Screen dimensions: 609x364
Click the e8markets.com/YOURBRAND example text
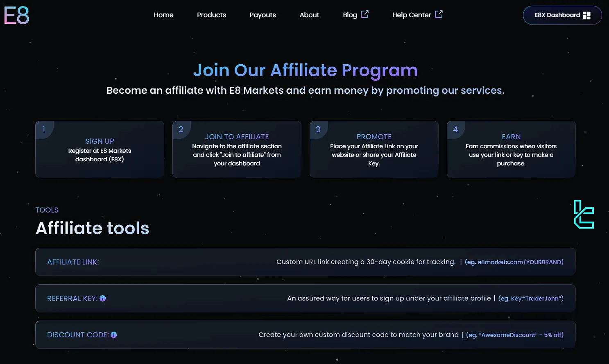514,262
